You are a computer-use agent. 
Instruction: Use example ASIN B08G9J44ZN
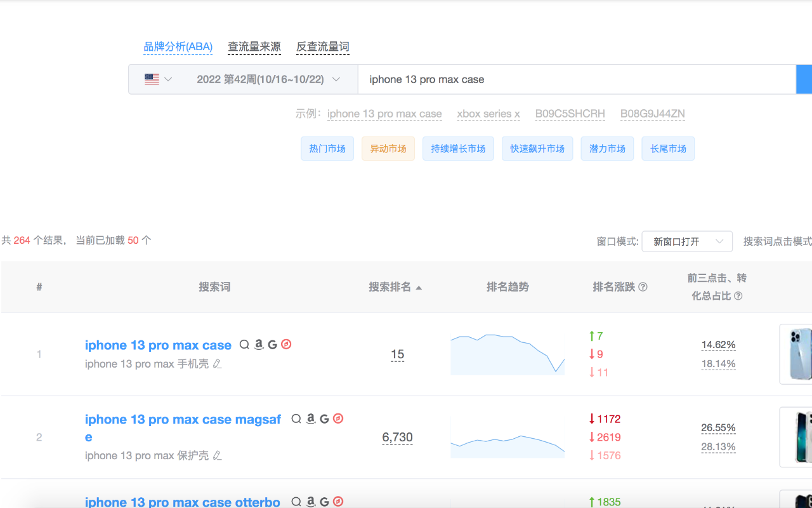tap(653, 114)
